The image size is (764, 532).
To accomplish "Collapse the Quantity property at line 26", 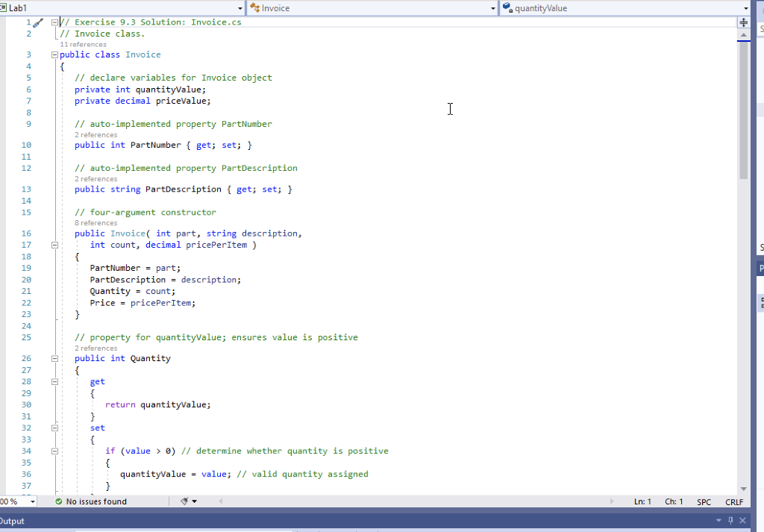I will (x=54, y=359).
